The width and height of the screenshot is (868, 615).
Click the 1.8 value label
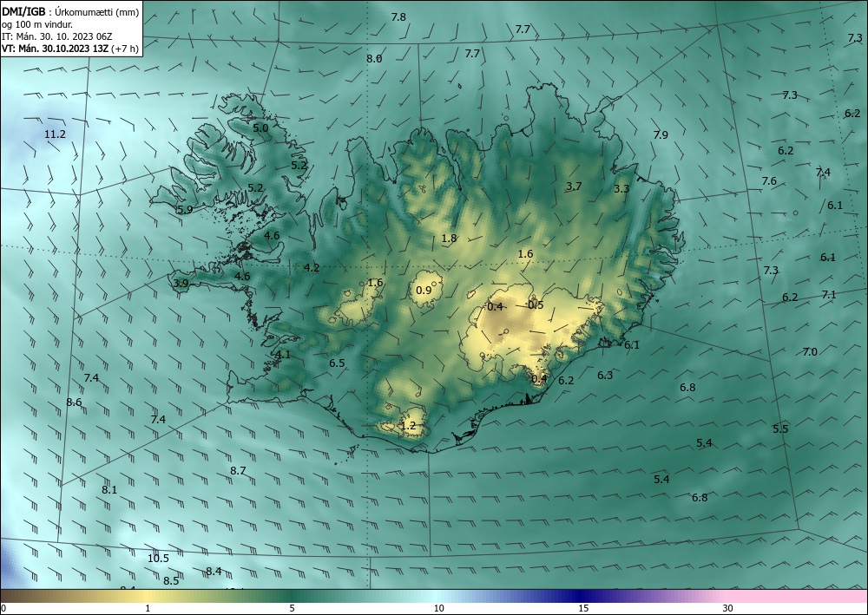point(449,239)
